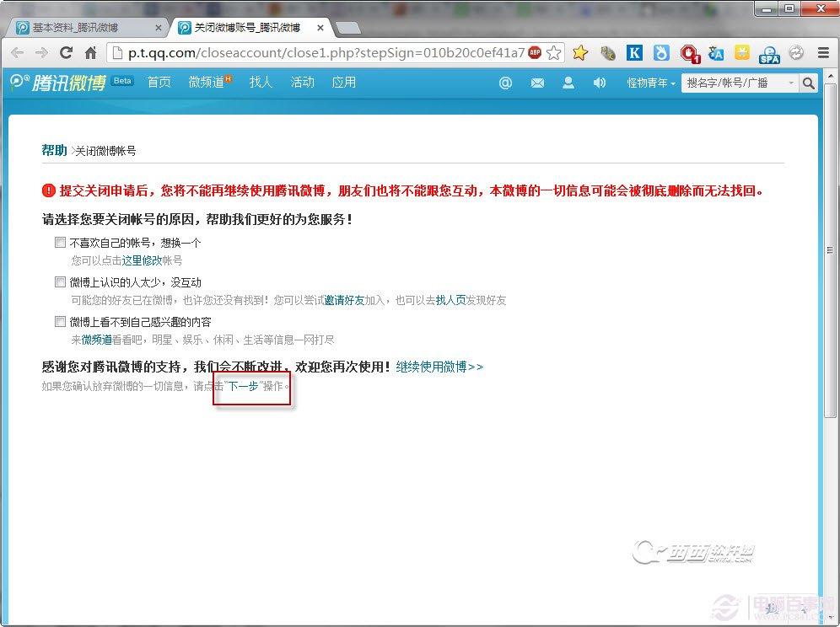
Task: Click the browser forward arrow
Action: pyautogui.click(x=41, y=52)
